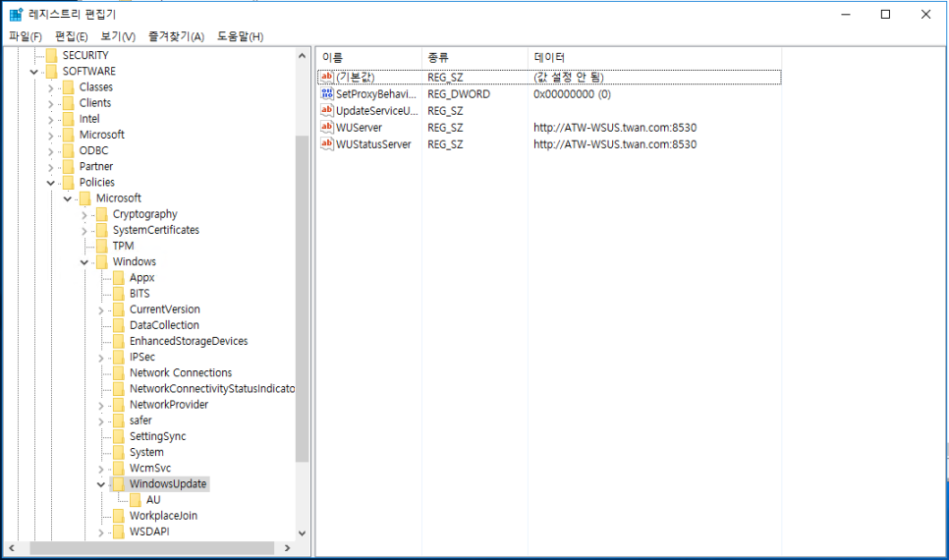Select the SECURITY folder icon
The height and width of the screenshot is (560, 949).
[52, 55]
